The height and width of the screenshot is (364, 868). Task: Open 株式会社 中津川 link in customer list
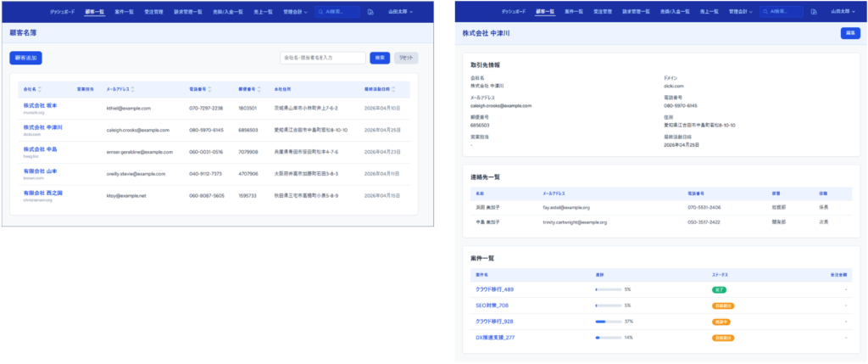tap(42, 127)
